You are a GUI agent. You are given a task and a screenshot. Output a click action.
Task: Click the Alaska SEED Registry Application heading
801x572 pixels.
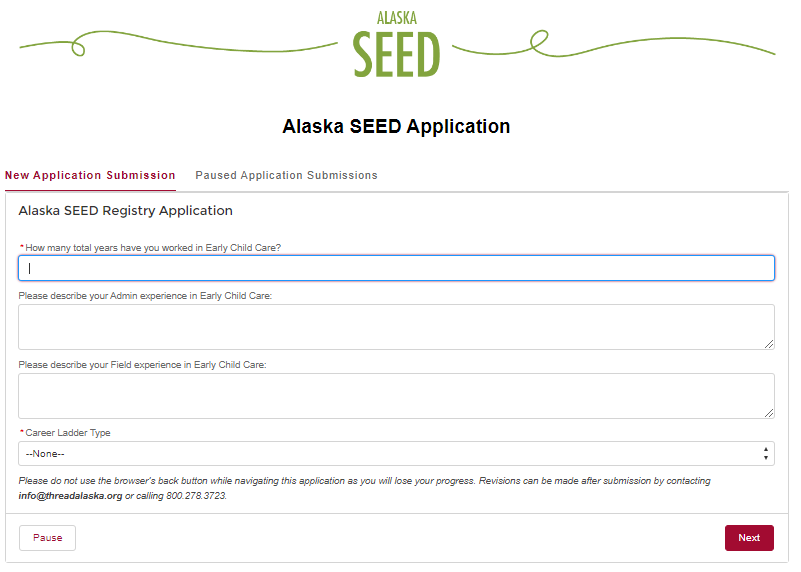tap(126, 210)
